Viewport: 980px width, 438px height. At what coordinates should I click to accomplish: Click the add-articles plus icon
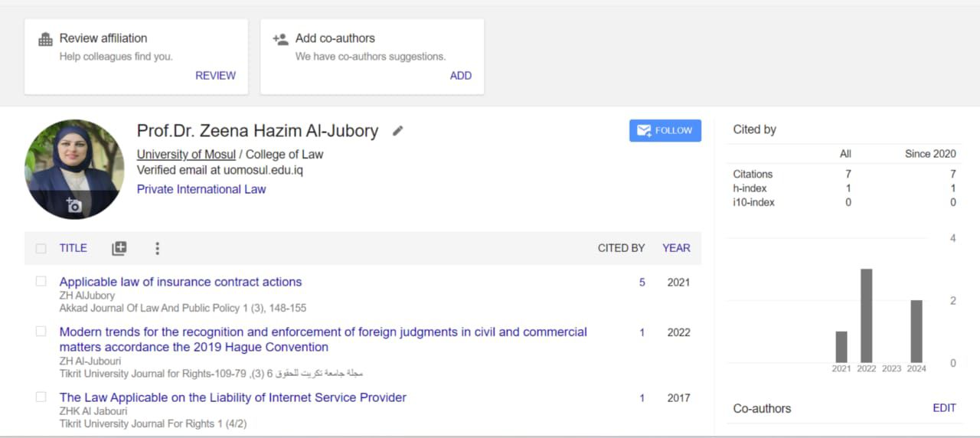(x=119, y=248)
